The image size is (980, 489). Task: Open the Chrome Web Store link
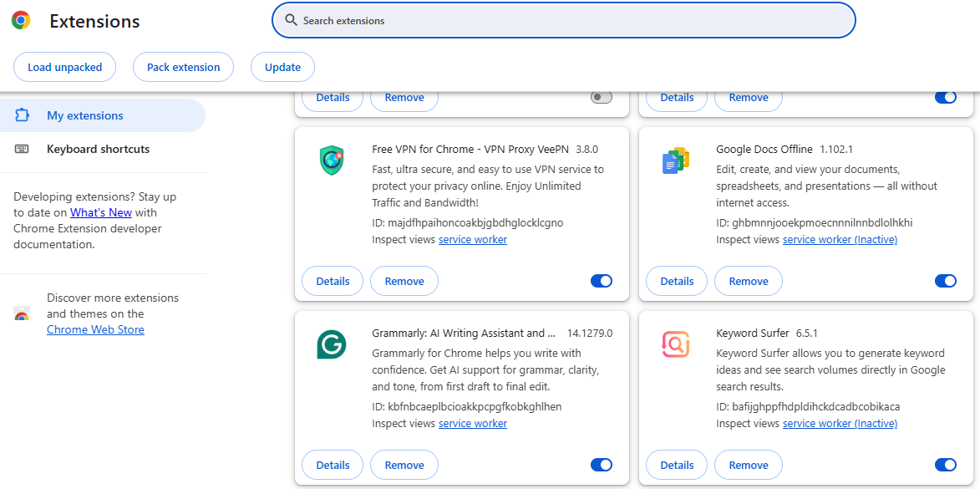coord(95,329)
